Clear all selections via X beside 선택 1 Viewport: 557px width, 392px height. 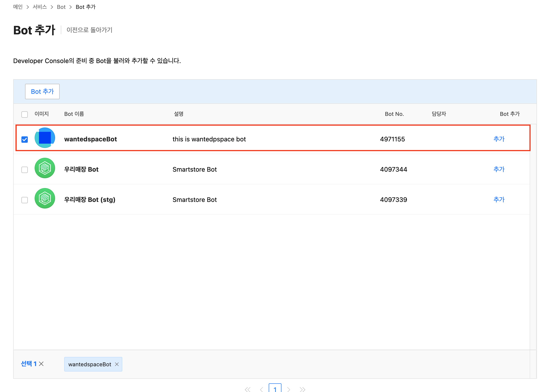point(41,364)
